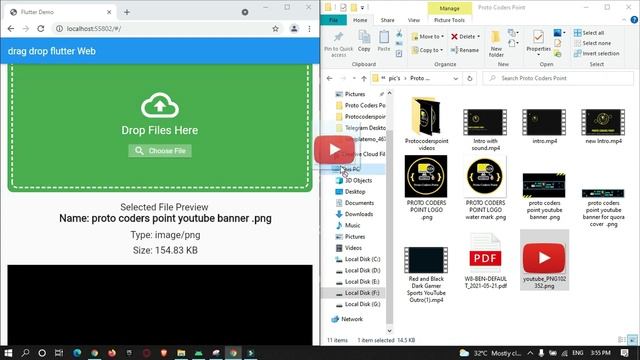Click the Search Proto Coders Point field
Image resolution: width=640 pixels, height=360 pixels.
tap(558, 78)
